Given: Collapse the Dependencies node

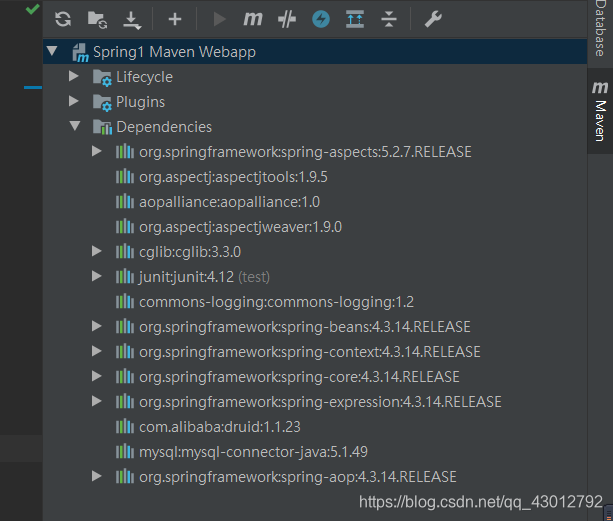Looking at the screenshot, I should click(x=75, y=126).
